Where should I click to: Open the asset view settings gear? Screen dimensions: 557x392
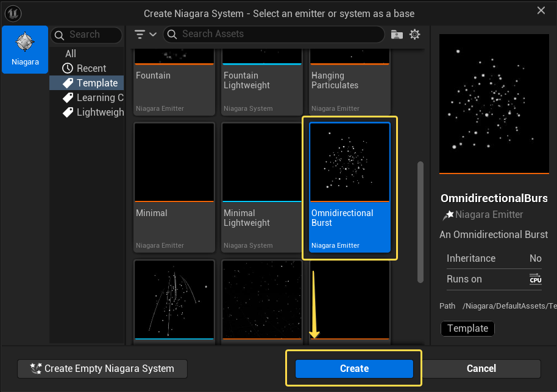[x=414, y=35]
